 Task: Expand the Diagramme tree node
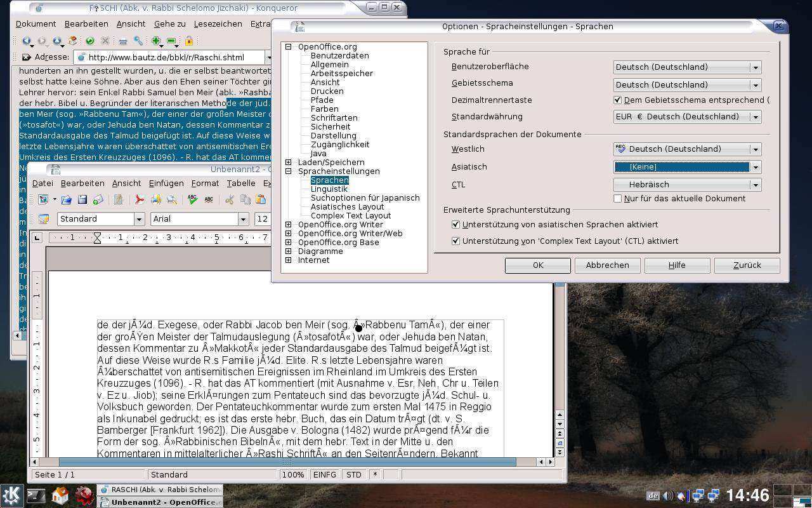coord(288,251)
